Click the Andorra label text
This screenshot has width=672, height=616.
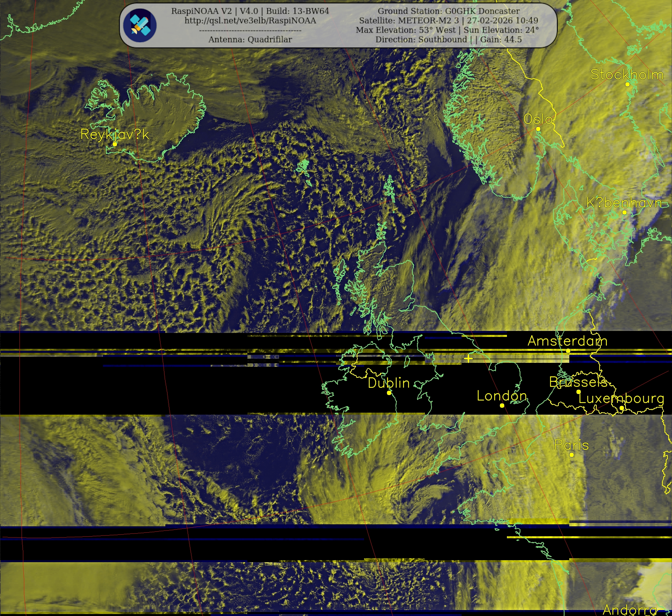(630, 610)
